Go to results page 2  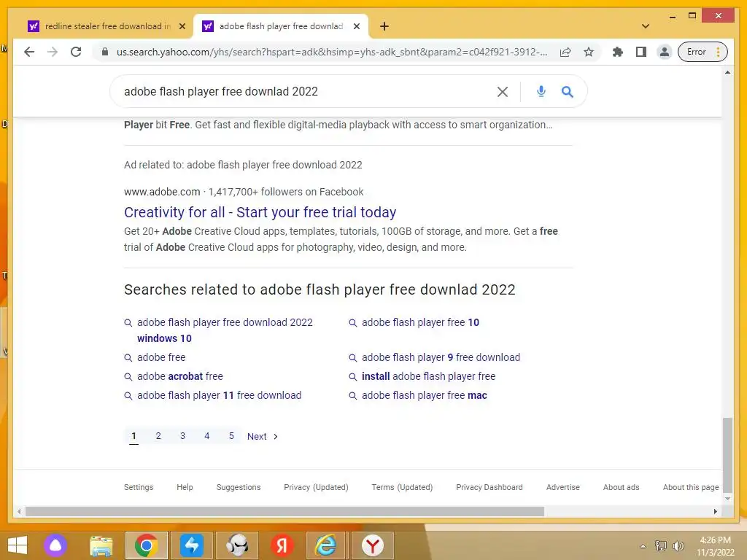tap(158, 436)
